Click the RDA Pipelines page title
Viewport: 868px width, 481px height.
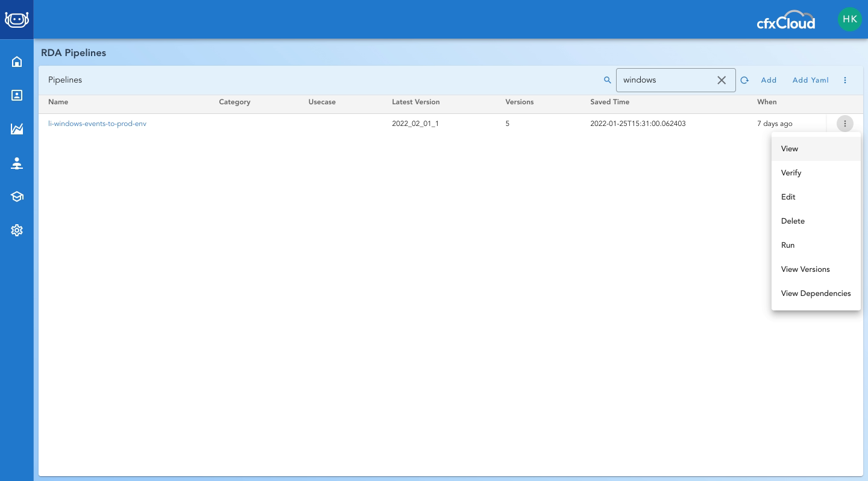point(74,53)
